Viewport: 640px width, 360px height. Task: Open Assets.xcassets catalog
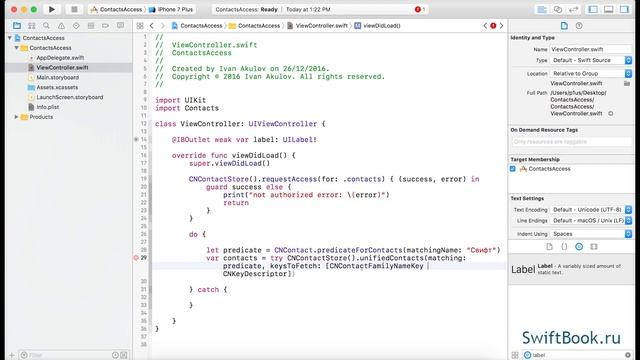coord(57,87)
